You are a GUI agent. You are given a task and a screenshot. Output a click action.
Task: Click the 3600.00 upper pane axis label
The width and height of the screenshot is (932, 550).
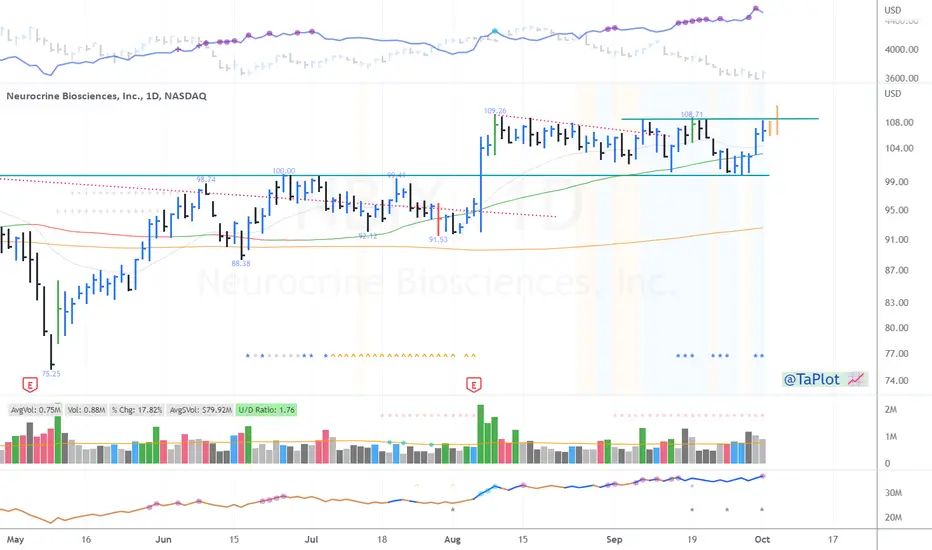tap(902, 78)
